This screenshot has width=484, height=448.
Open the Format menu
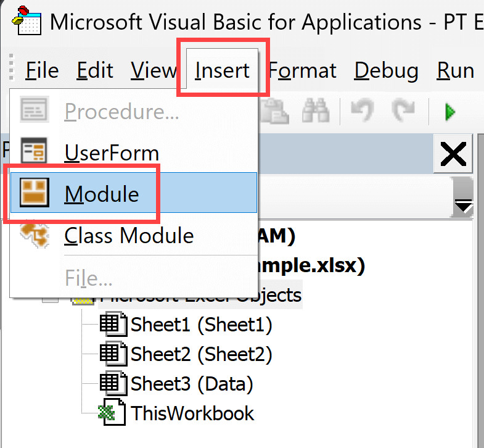tap(303, 71)
